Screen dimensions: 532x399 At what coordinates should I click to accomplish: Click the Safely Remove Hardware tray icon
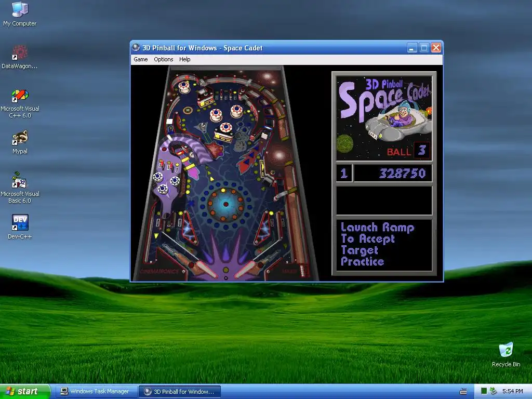pyautogui.click(x=493, y=391)
